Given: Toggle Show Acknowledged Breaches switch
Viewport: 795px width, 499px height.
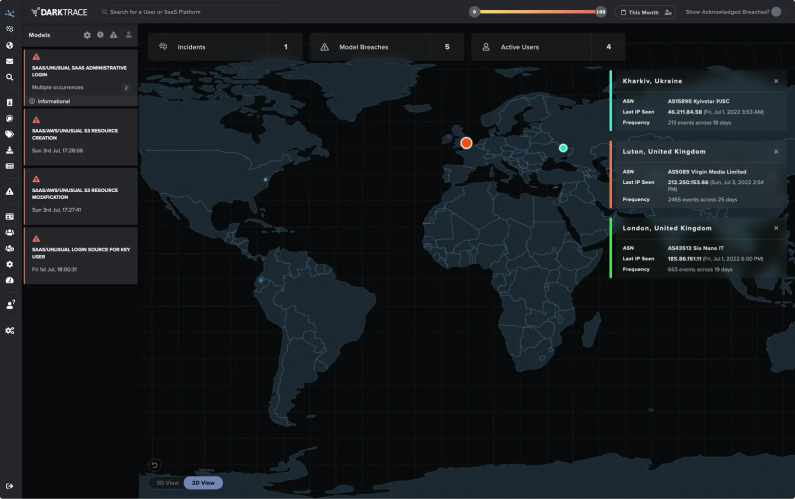Looking at the screenshot, I should pos(776,12).
